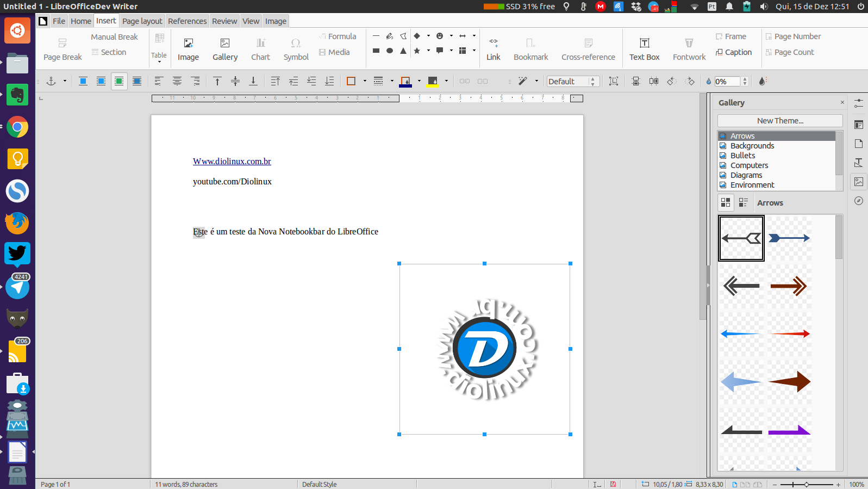The image size is (868, 489).
Task: Insert a Caption
Action: [734, 52]
